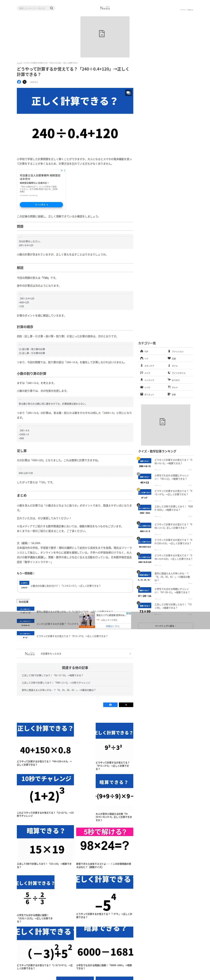The image size is (210, 980).
Task: Open ライフスタイル category moon icon
Action: point(169,373)
